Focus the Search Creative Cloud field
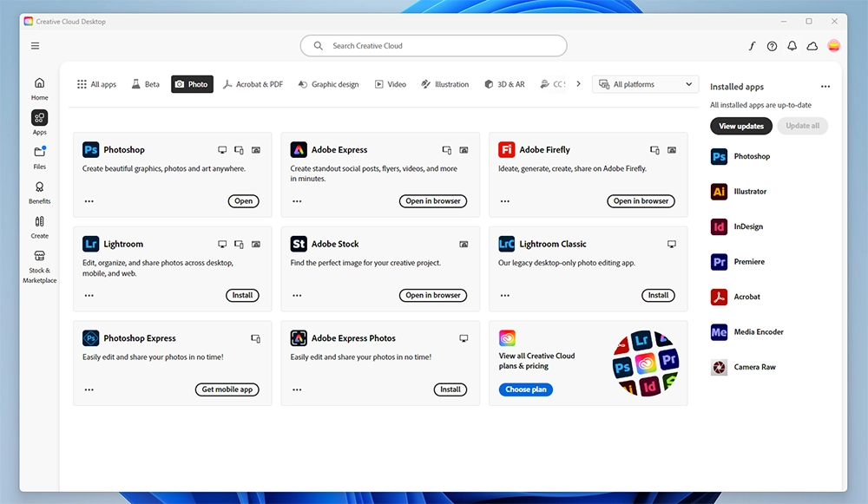 433,46
